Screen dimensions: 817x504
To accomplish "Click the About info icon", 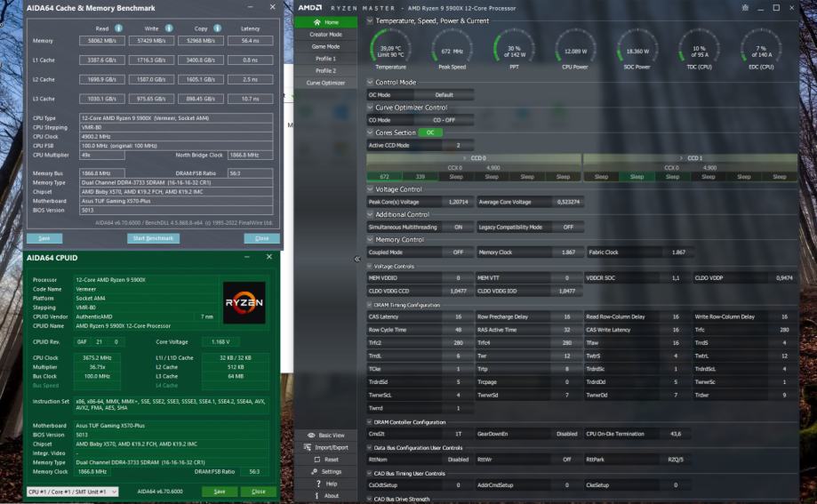I will [317, 496].
